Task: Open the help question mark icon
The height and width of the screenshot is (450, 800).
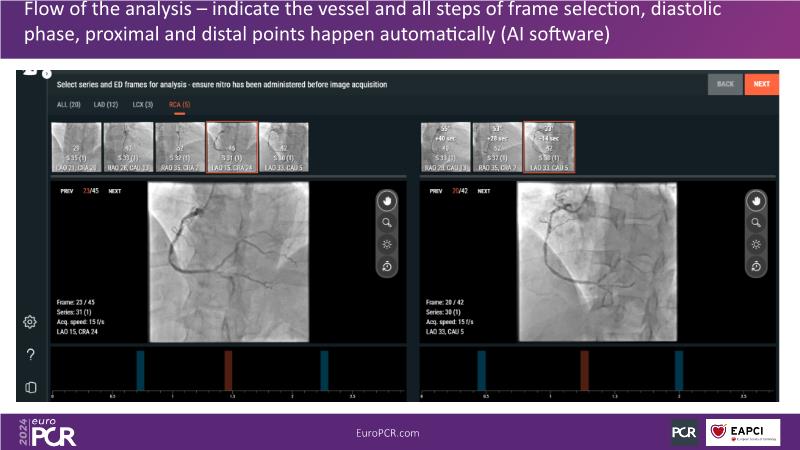Action: coord(31,354)
